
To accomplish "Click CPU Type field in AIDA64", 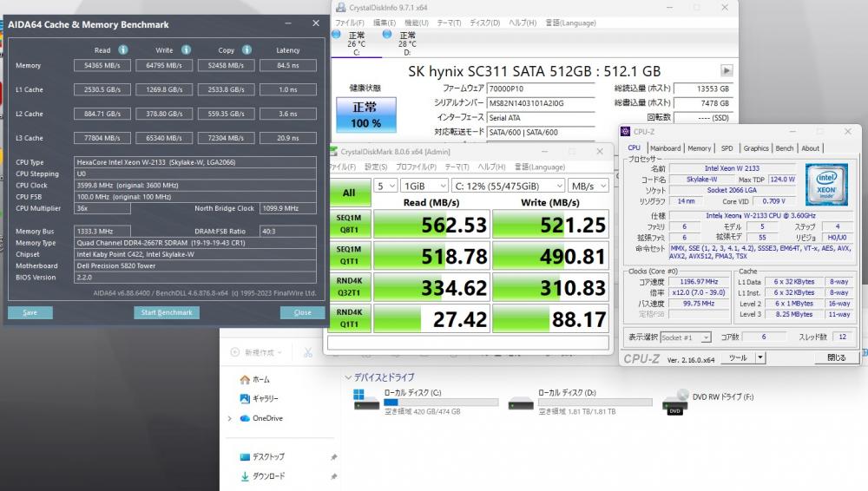I will coord(194,162).
